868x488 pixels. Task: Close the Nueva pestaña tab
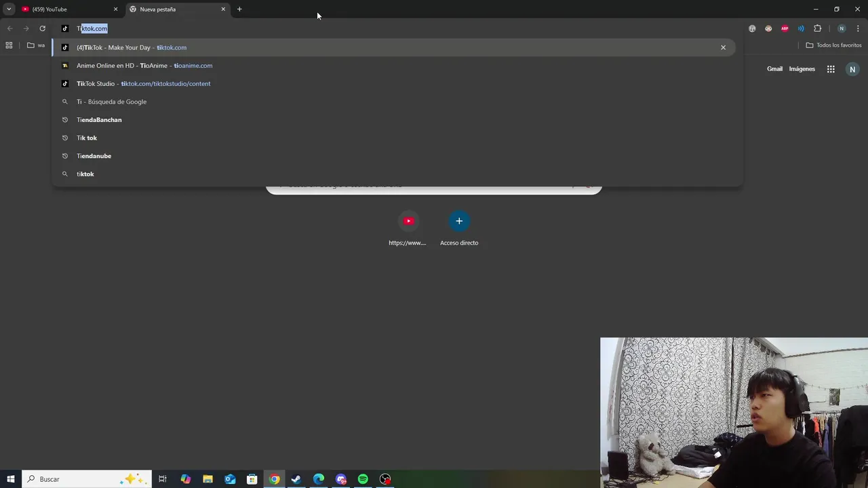coord(223,9)
